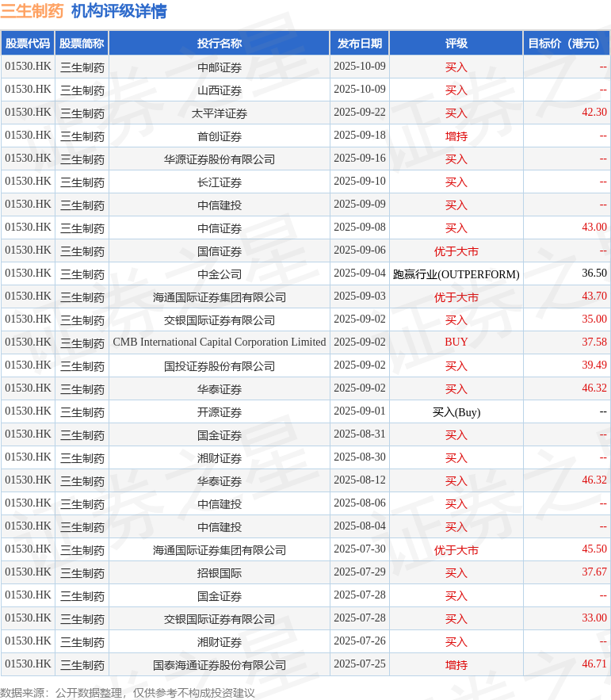Select 华源证券股份有限公司 cell

click(220, 159)
